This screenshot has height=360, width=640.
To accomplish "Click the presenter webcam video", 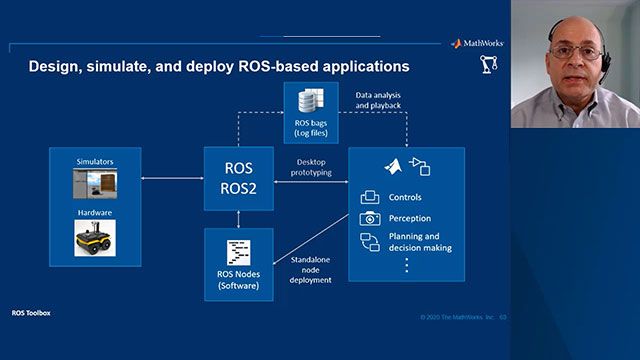I will coord(576,64).
